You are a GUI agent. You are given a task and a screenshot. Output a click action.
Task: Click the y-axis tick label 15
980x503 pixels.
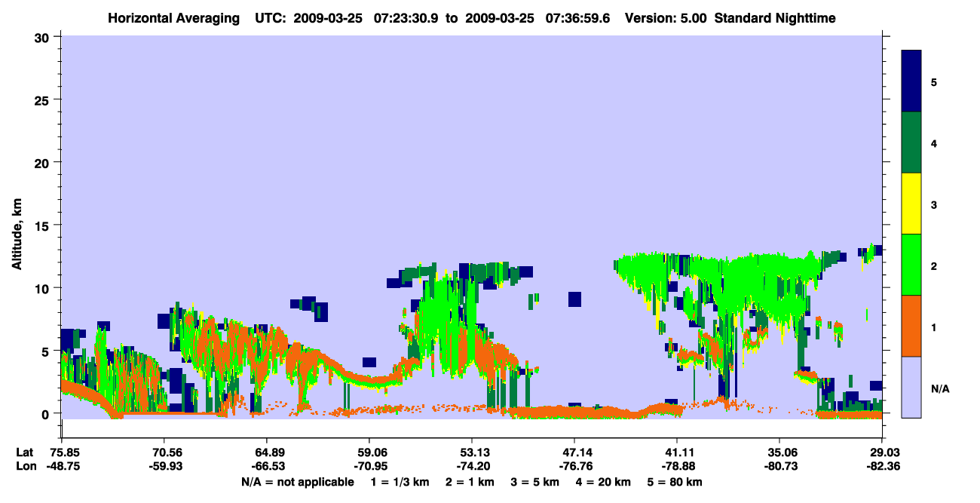tap(44, 225)
